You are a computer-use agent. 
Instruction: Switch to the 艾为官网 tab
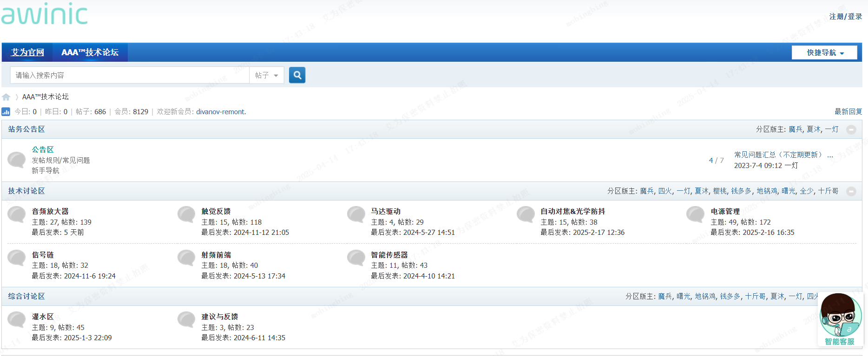[x=27, y=52]
